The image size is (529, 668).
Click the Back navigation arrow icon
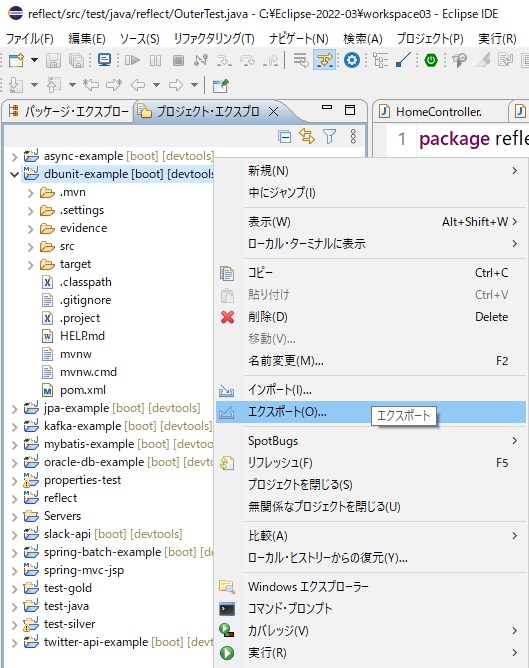point(138,85)
